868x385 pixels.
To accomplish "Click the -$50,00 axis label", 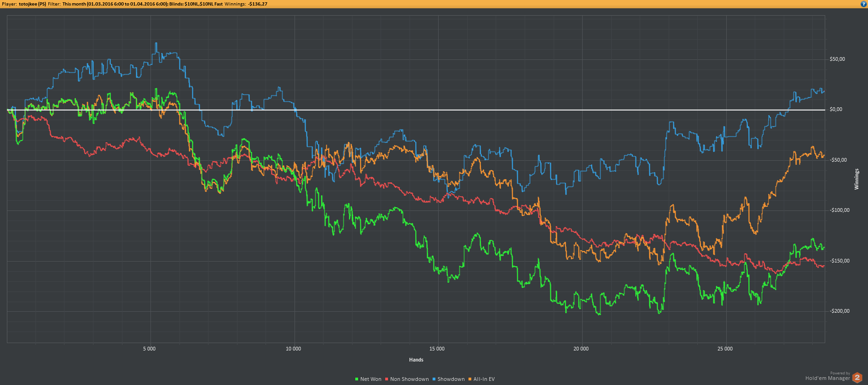I will coord(838,160).
